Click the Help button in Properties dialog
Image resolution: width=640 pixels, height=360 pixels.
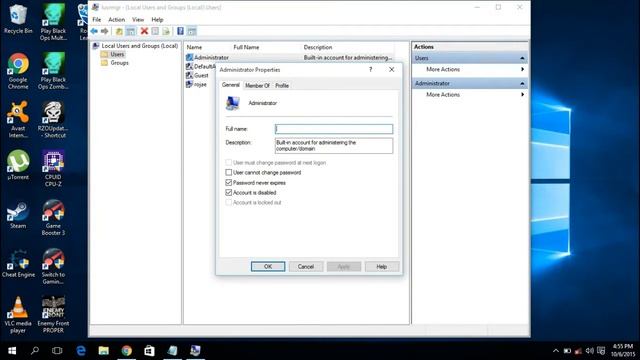pos(382,267)
